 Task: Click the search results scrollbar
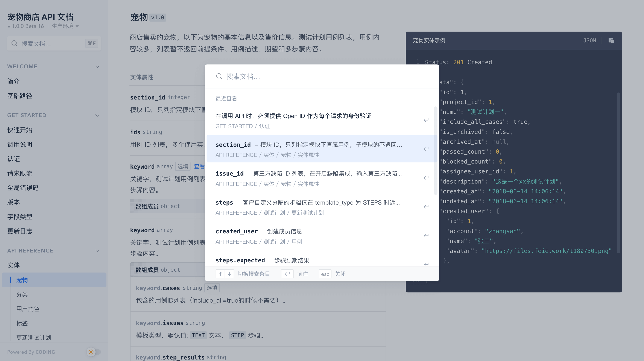coord(435,151)
